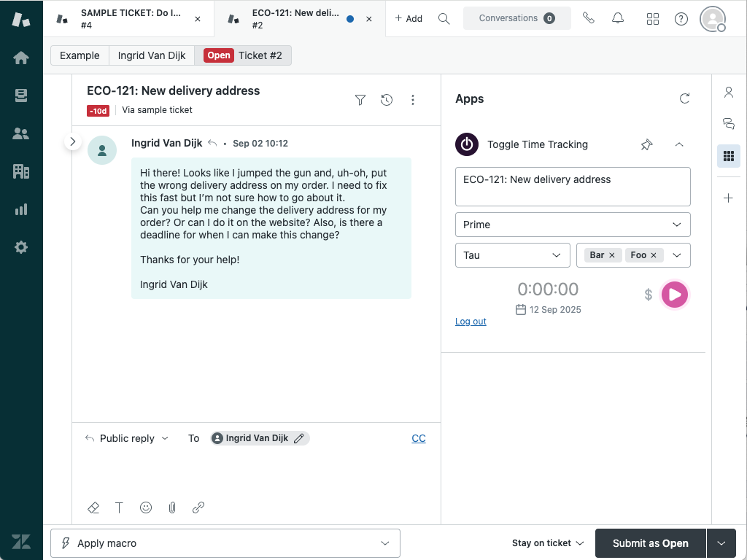The width and height of the screenshot is (747, 560).
Task: Open the Customers sidebar panel
Action: (x=20, y=133)
